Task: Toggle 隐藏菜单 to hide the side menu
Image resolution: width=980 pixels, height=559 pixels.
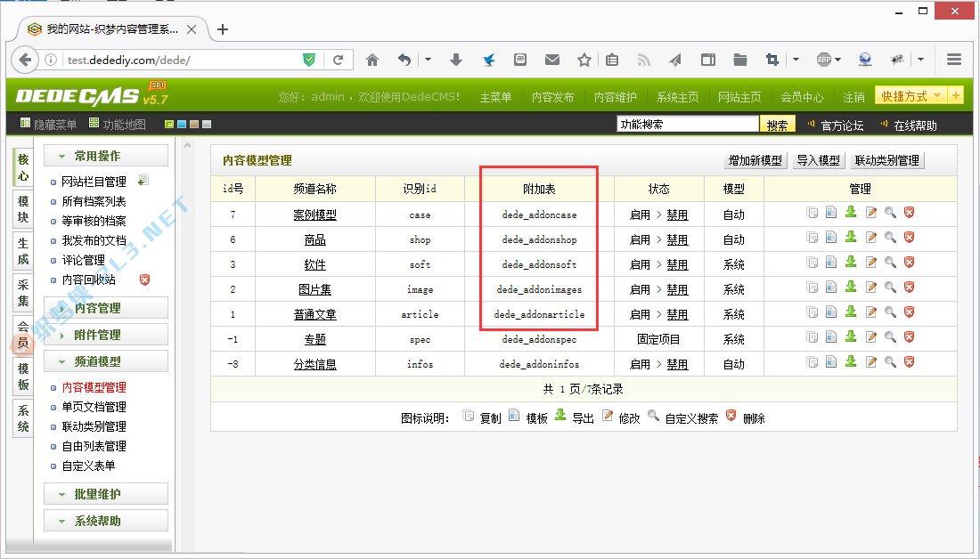Action: coord(48,125)
